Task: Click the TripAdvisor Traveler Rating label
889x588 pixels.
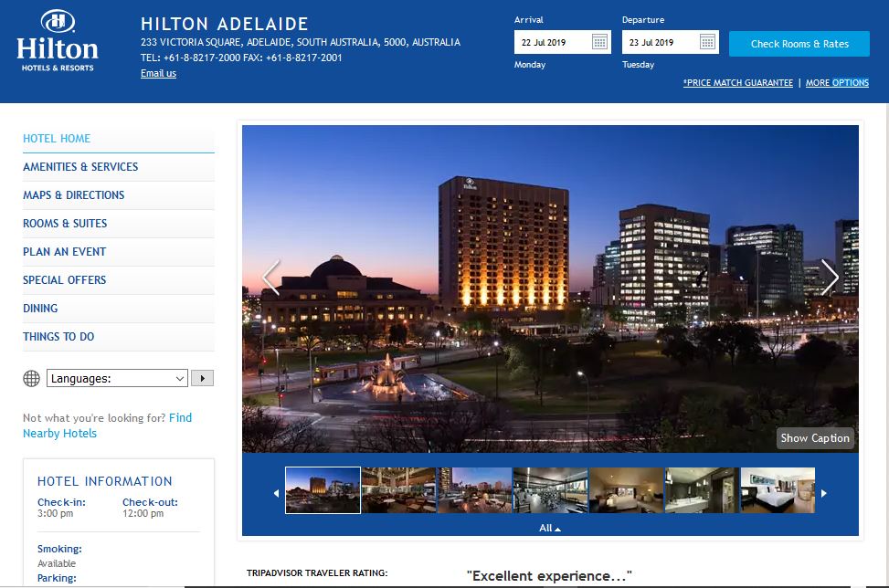Action: [317, 572]
